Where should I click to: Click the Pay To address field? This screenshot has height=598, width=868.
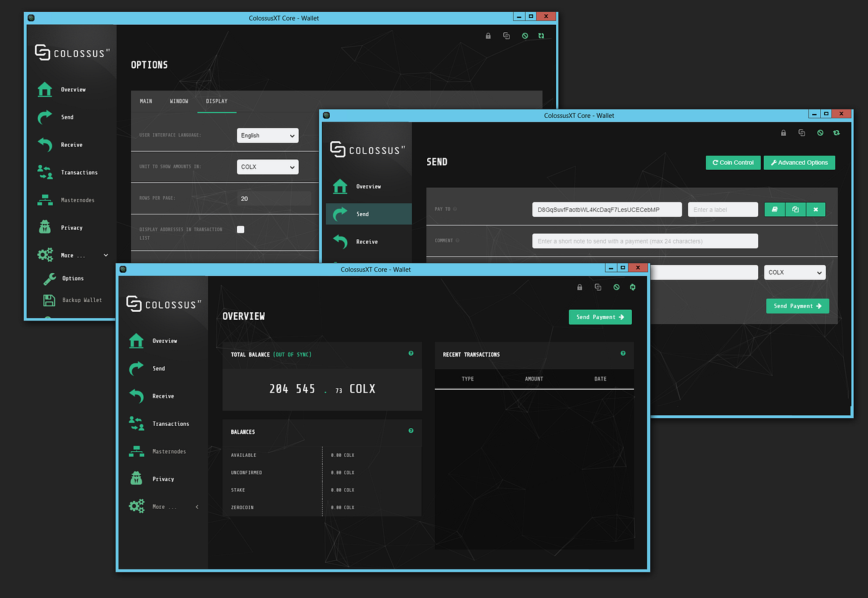pos(607,209)
